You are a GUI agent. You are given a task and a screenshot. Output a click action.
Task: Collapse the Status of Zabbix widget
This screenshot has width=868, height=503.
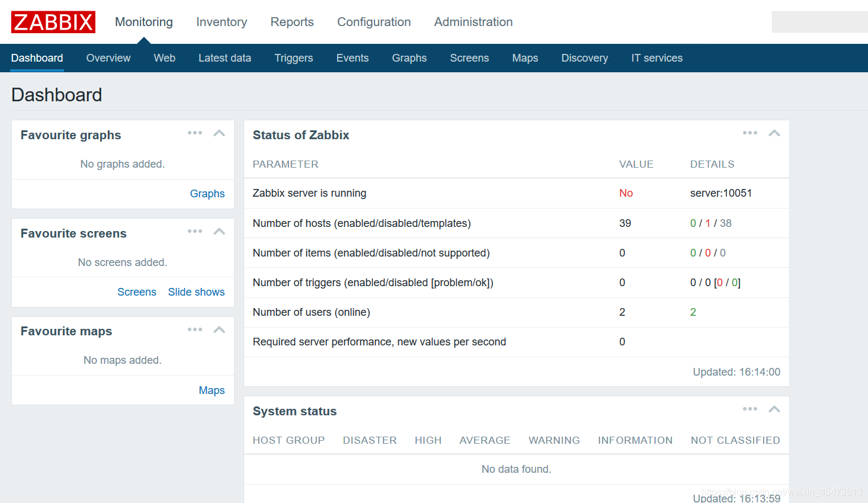tap(774, 133)
